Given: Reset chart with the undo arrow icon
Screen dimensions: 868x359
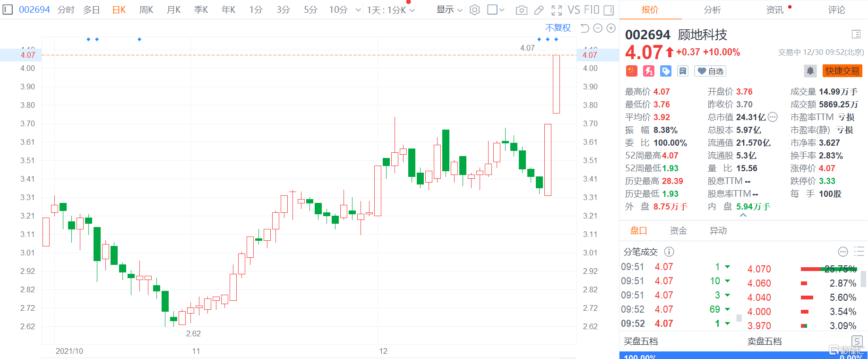Looking at the screenshot, I should click(x=584, y=28).
